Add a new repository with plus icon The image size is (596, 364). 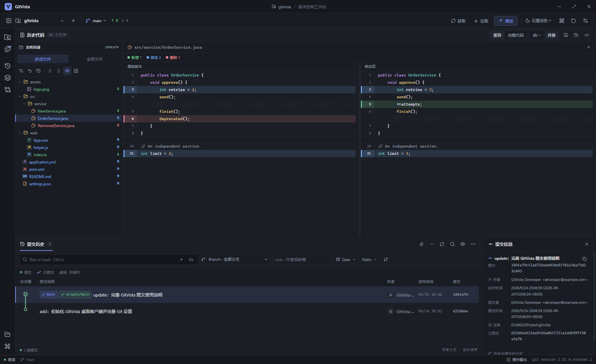click(73, 21)
